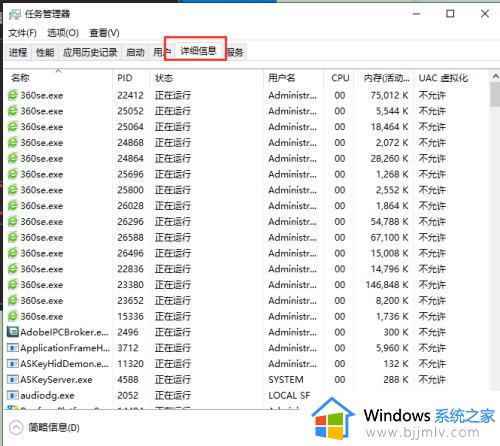Screen dimensions: 500x446
Task: Click the AdobeIPCBroker process icon
Action: [x=13, y=332]
